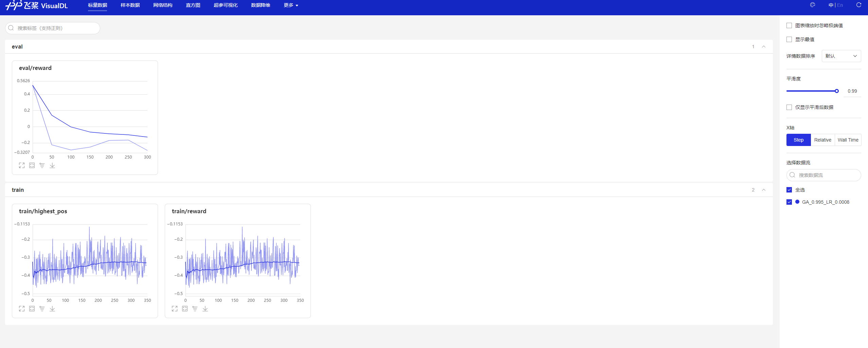Image resolution: width=868 pixels, height=348 pixels.
Task: Switch language to 中
Action: pyautogui.click(x=831, y=5)
